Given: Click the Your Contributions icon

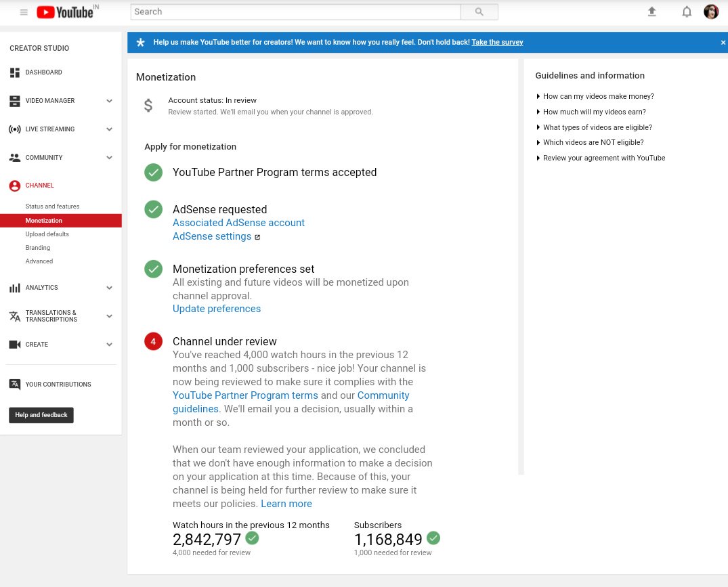Looking at the screenshot, I should point(15,384).
